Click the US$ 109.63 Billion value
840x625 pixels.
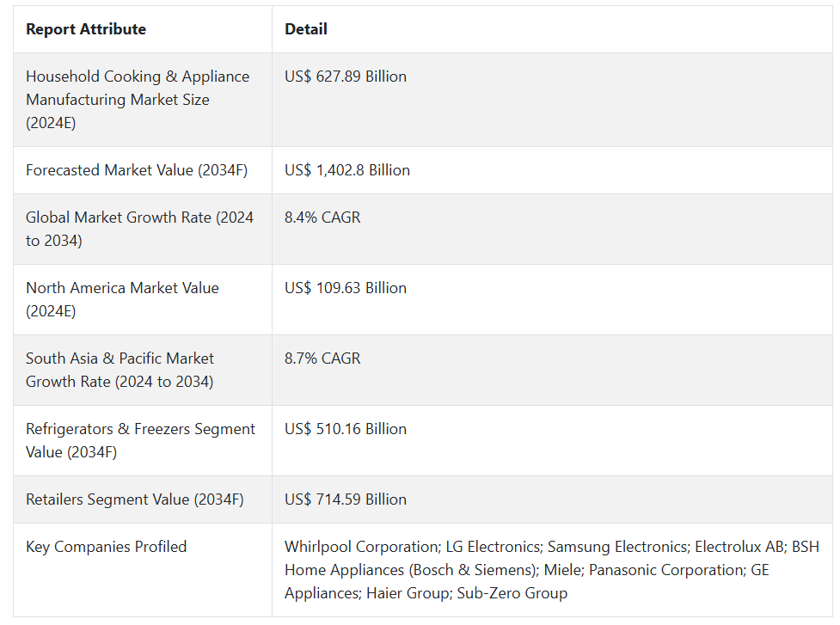pyautogui.click(x=346, y=288)
